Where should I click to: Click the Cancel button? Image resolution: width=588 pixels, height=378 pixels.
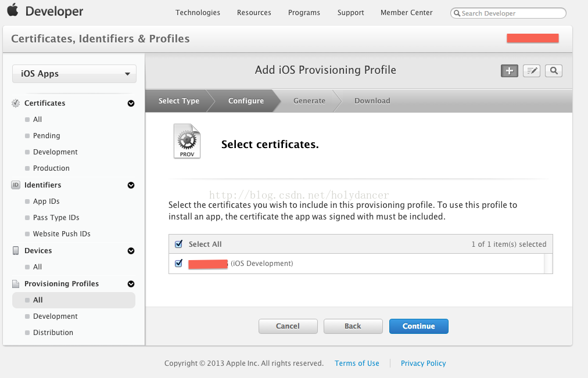tap(288, 326)
